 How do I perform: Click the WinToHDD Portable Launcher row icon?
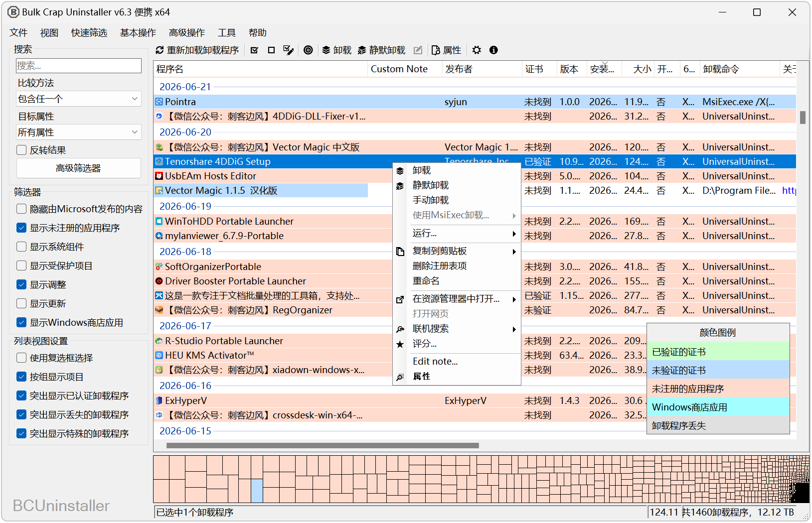(159, 221)
